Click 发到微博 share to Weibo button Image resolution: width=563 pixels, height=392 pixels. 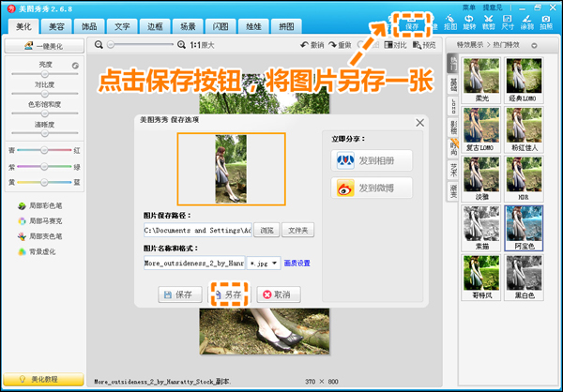pos(359,188)
